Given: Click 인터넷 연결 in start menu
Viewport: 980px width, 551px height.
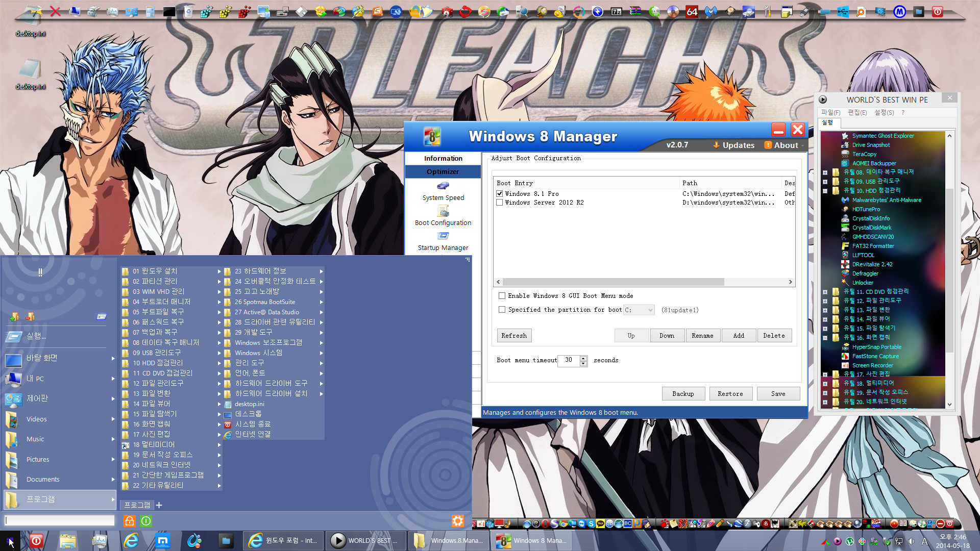Looking at the screenshot, I should click(274, 434).
